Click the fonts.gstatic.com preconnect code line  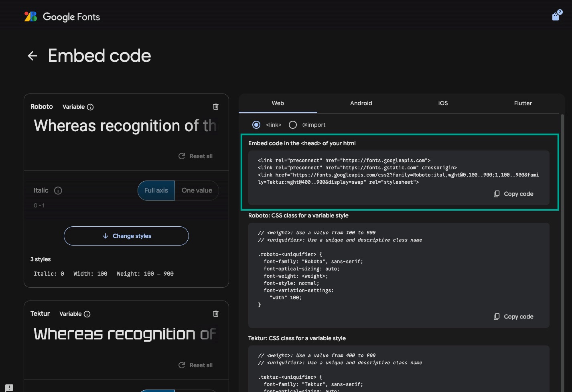357,168
